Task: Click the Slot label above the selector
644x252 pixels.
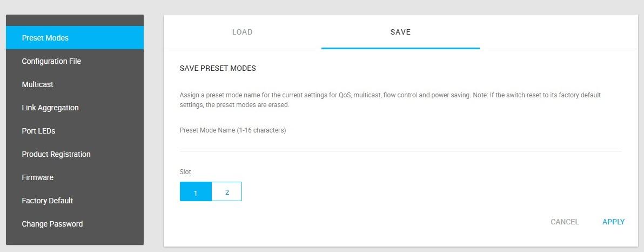Action: point(185,172)
